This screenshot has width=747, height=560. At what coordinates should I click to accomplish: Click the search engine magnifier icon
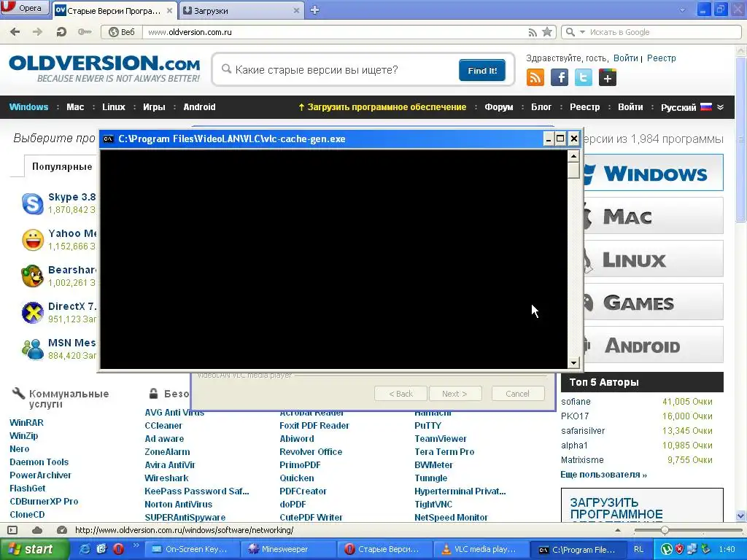coord(570,32)
